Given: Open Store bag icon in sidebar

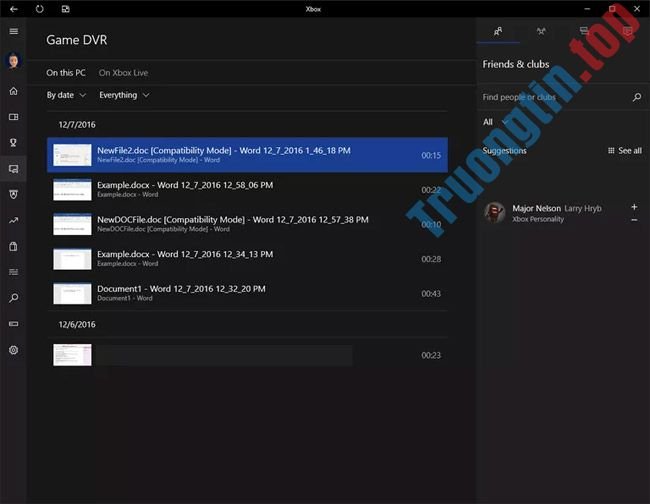Looking at the screenshot, I should (x=14, y=246).
